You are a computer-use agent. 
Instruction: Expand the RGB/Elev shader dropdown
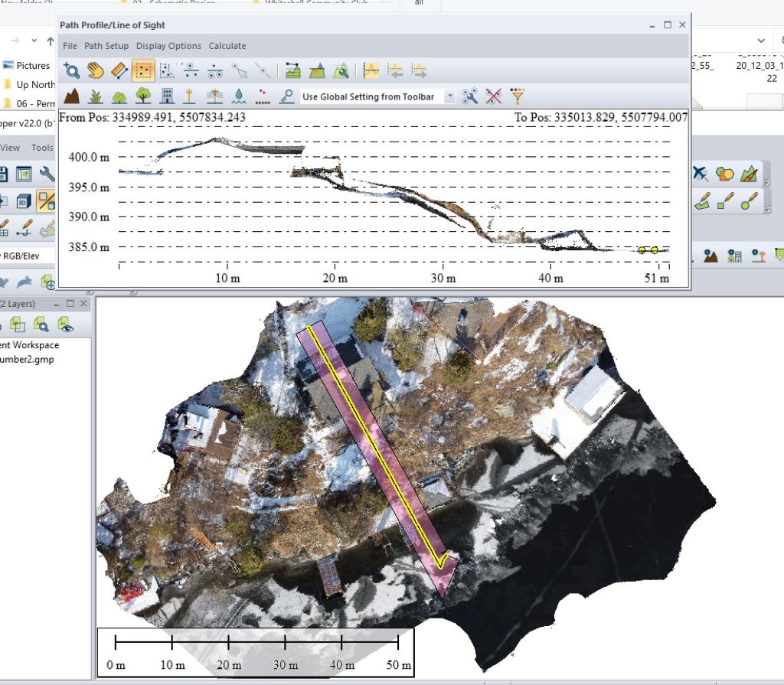pos(27,256)
